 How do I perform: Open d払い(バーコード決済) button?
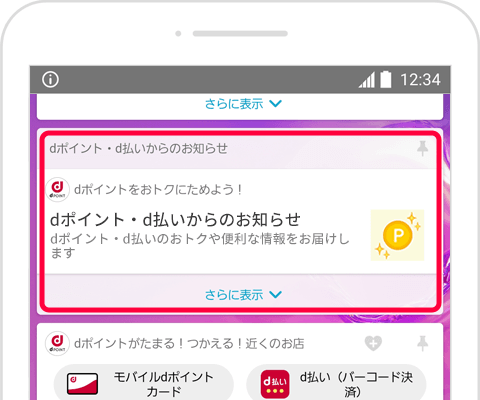coord(336,383)
